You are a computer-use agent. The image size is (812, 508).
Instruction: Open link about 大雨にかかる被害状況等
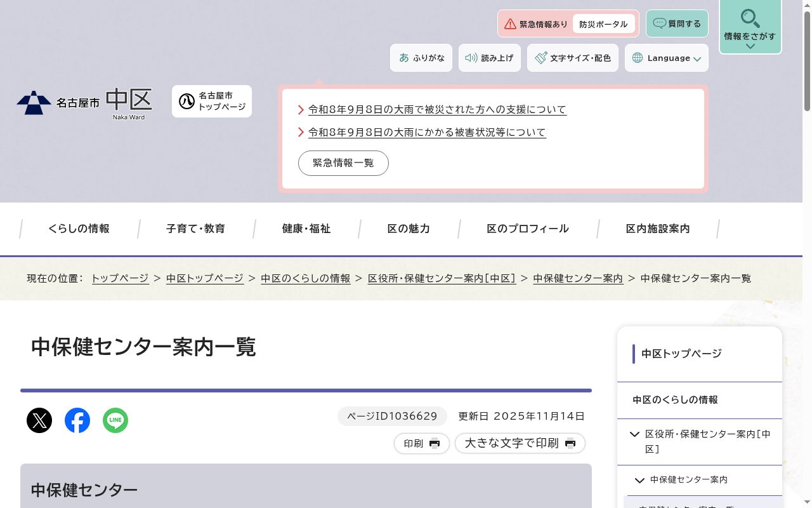click(x=427, y=132)
